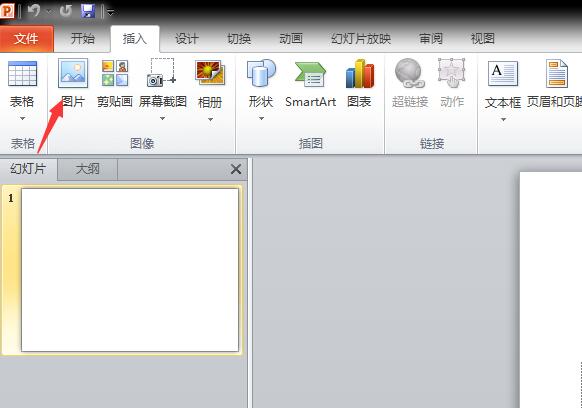Go to the 幻灯片放映 tab
The width and height of the screenshot is (582, 408).
pyautogui.click(x=361, y=39)
